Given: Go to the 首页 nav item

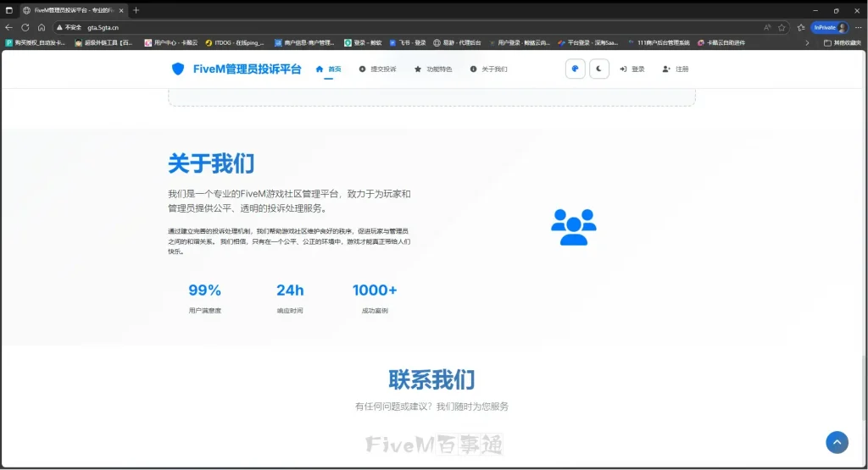Looking at the screenshot, I should [328, 69].
